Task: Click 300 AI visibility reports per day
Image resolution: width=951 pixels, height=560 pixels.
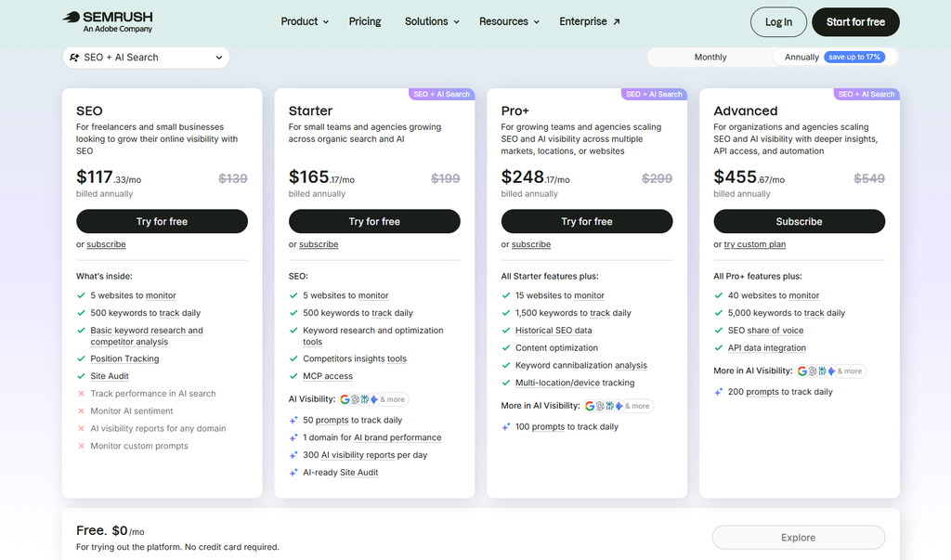Action: point(365,454)
